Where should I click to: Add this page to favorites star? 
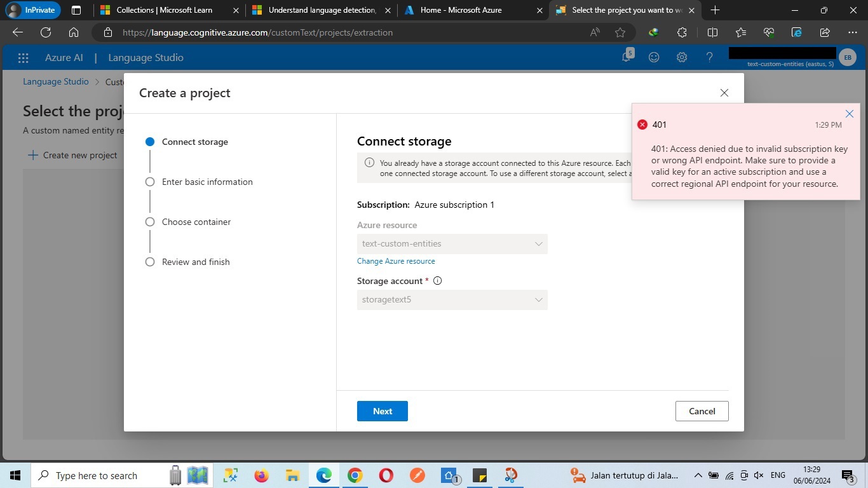tap(620, 32)
